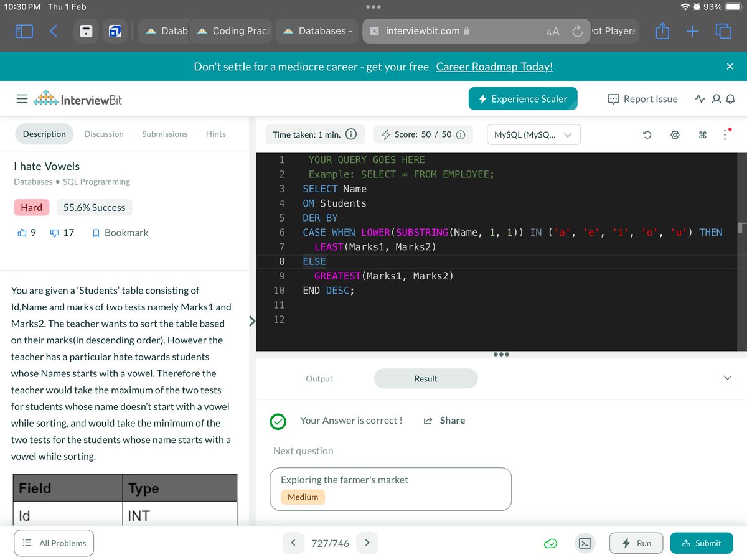Open All Problems list
Viewport: 747px width, 560px height.
(x=54, y=543)
